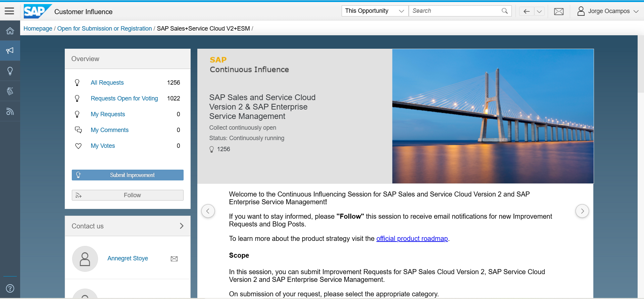Open Requests Open for Voting
Viewport: 644px width, 299px height.
124,98
